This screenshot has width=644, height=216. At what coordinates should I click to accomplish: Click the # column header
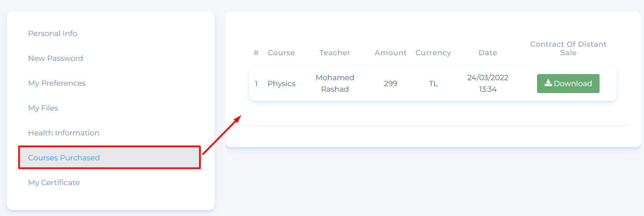pyautogui.click(x=256, y=53)
